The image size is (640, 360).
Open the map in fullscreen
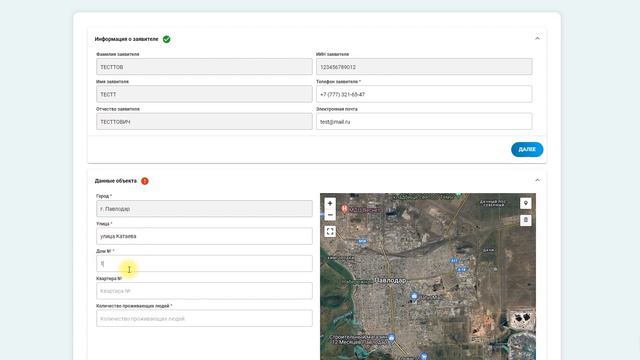pos(330,231)
